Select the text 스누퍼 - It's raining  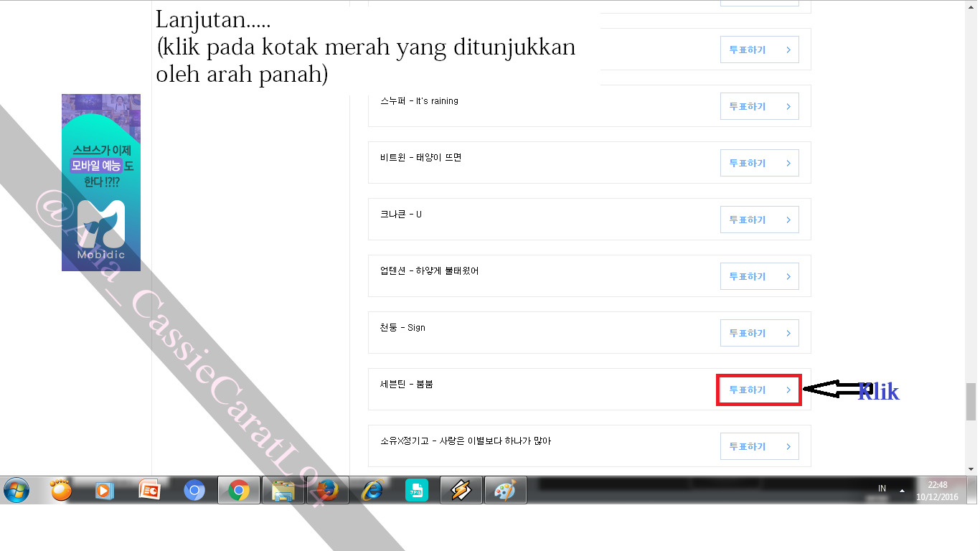(419, 100)
